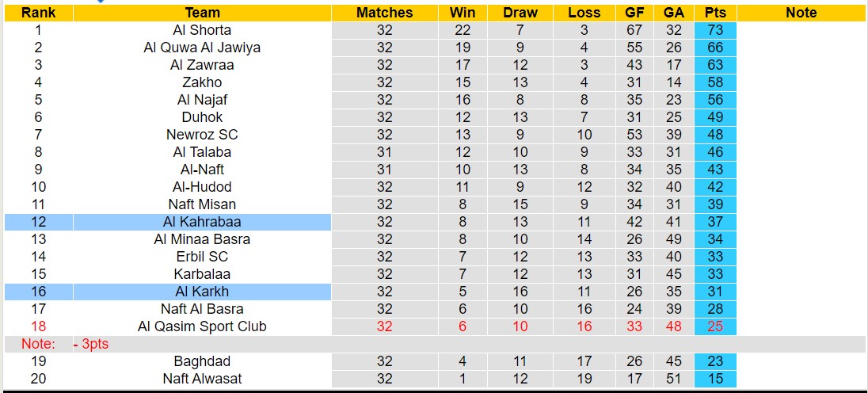868x393 pixels.
Task: Open Al Qasim Sport Club entry
Action: (x=202, y=326)
